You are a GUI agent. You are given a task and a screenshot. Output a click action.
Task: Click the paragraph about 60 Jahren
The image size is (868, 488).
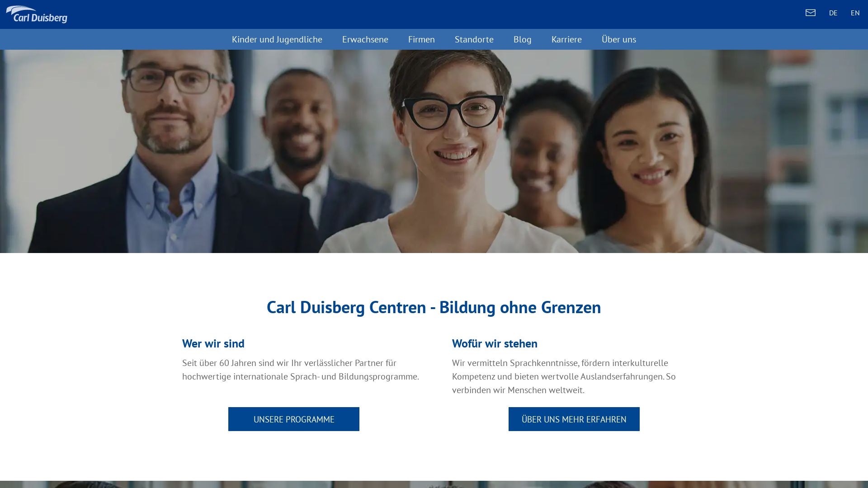(301, 370)
